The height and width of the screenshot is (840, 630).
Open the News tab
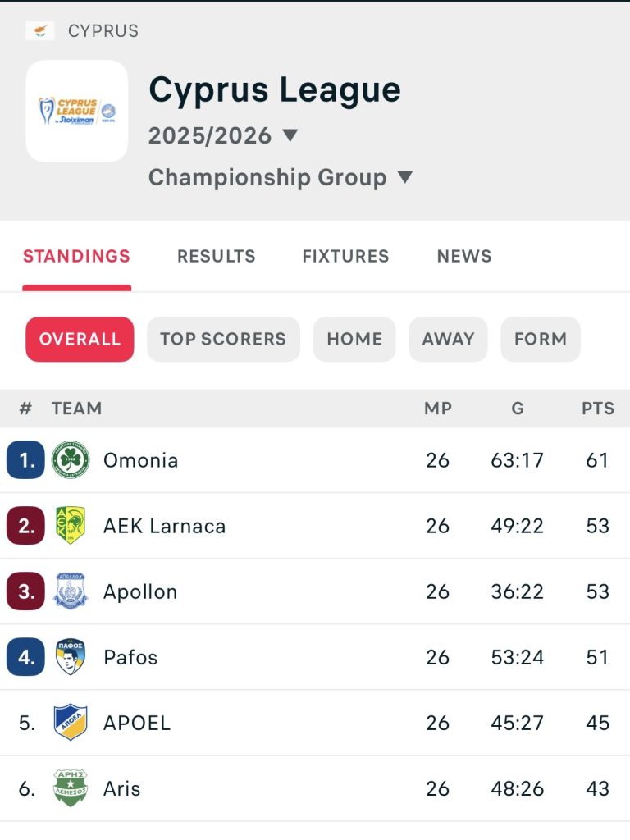[x=464, y=256]
